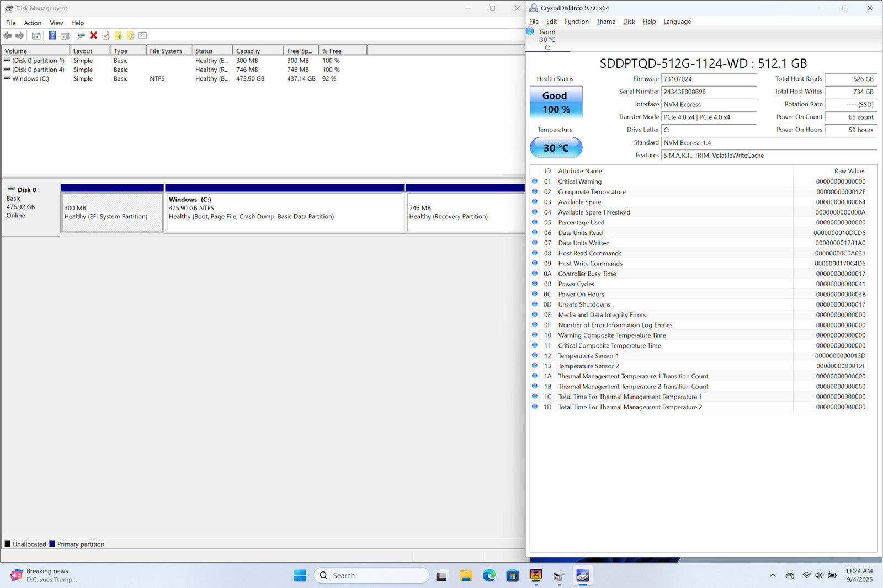Open the Windows Start menu

click(x=300, y=575)
